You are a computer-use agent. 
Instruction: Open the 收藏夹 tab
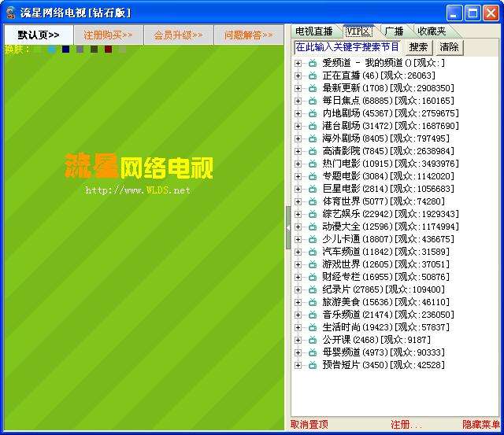click(431, 31)
